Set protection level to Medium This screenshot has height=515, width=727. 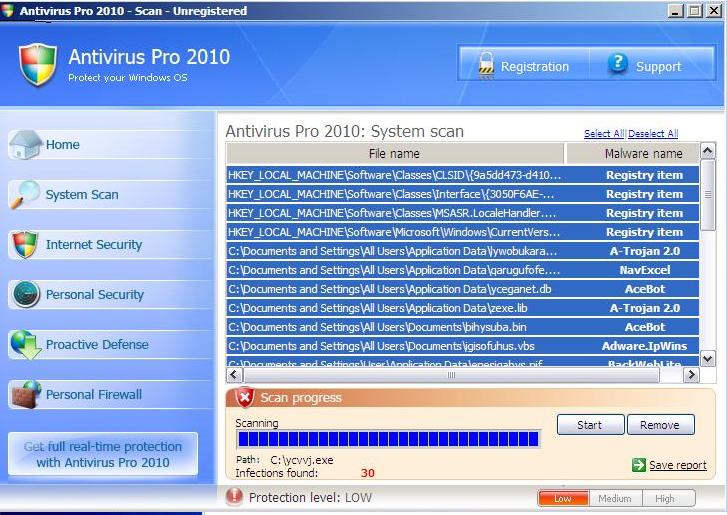615,498
